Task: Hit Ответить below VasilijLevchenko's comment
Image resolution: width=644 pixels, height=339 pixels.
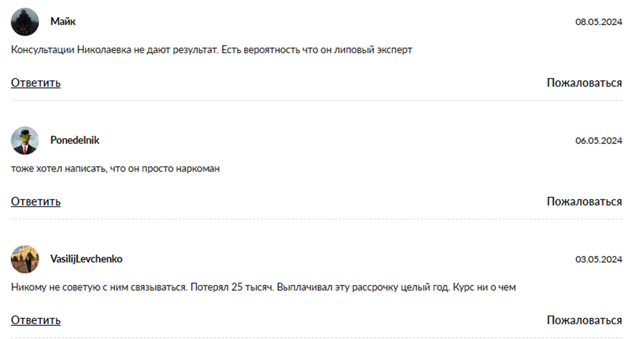Action: click(36, 320)
